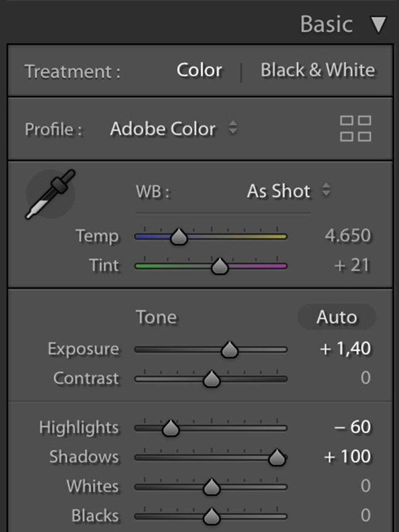
Task: Click the Highlights value -60 field
Action: pyautogui.click(x=352, y=427)
